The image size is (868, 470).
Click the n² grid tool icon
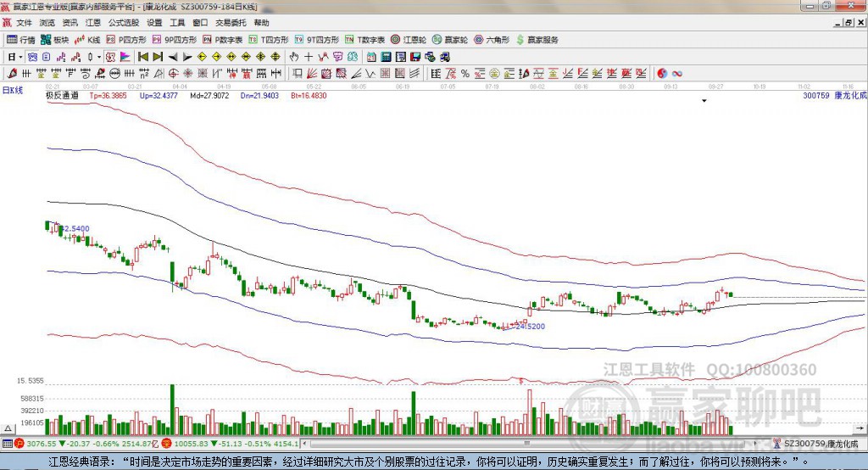tap(144, 74)
